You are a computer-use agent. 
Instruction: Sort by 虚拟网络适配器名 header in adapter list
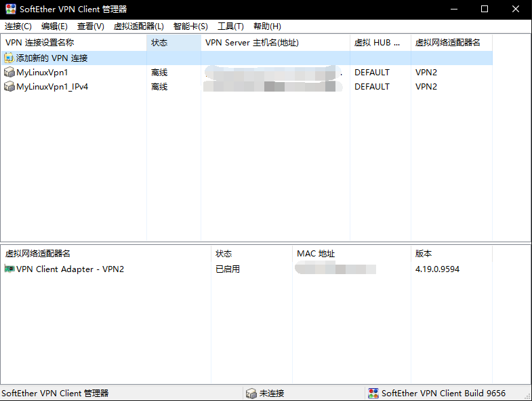106,254
